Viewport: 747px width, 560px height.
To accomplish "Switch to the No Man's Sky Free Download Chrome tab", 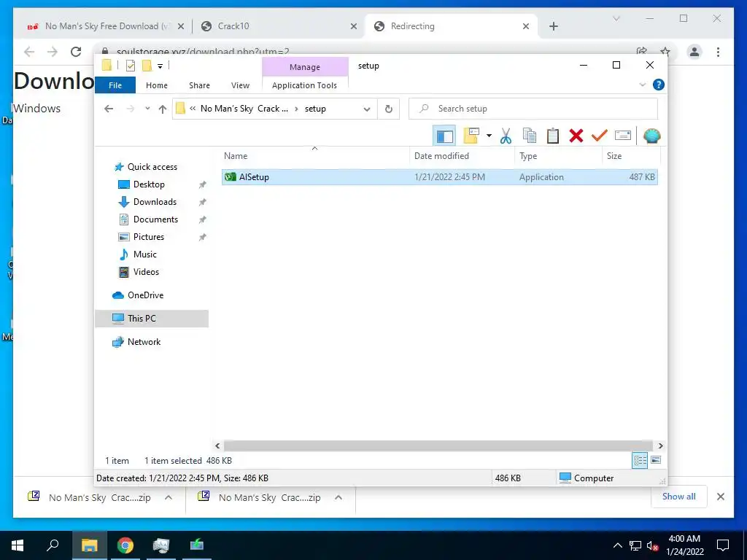I will pyautogui.click(x=106, y=26).
